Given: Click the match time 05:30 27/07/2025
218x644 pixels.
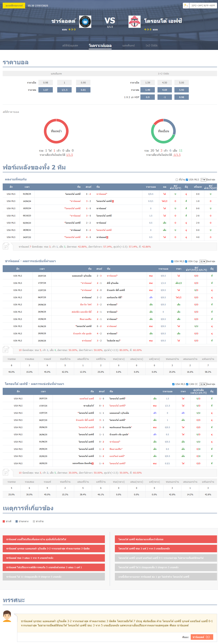Looking at the screenshot, I should [x=38, y=6].
